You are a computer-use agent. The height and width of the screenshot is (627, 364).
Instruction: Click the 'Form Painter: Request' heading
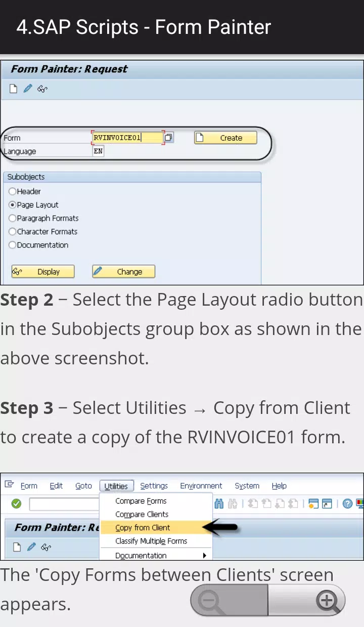click(69, 69)
